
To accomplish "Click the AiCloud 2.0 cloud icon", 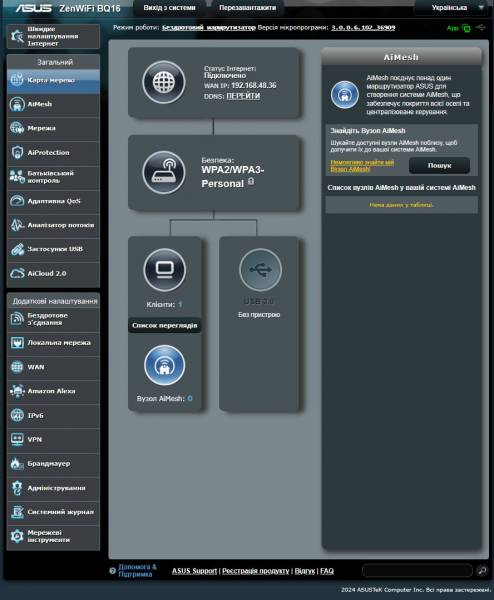I will point(17,273).
